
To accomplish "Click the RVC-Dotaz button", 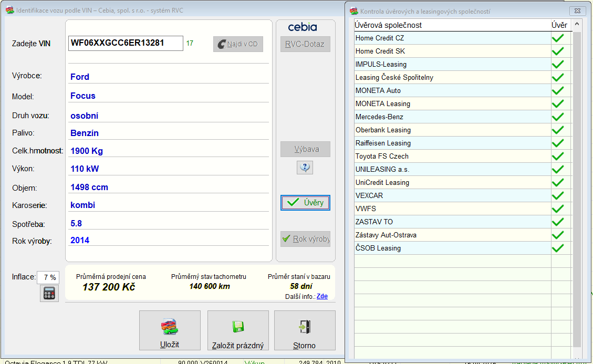I will (305, 44).
